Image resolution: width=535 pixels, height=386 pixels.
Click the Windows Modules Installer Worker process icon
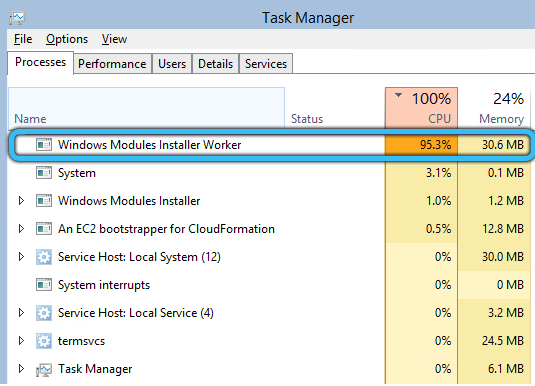(44, 145)
